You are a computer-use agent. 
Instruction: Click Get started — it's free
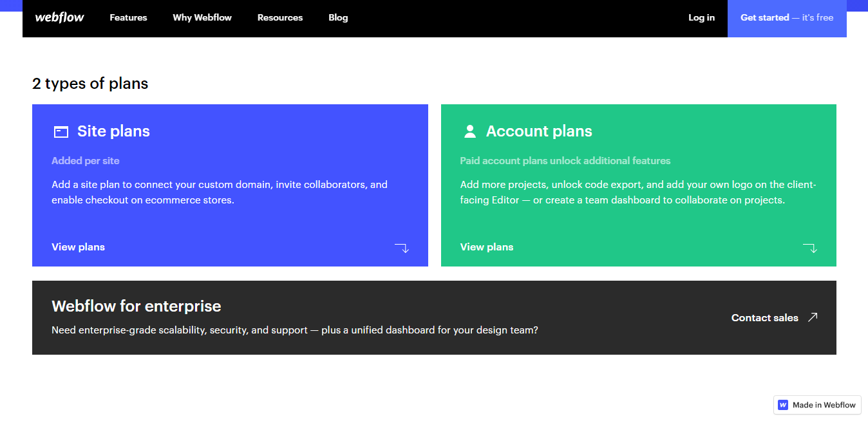click(787, 18)
